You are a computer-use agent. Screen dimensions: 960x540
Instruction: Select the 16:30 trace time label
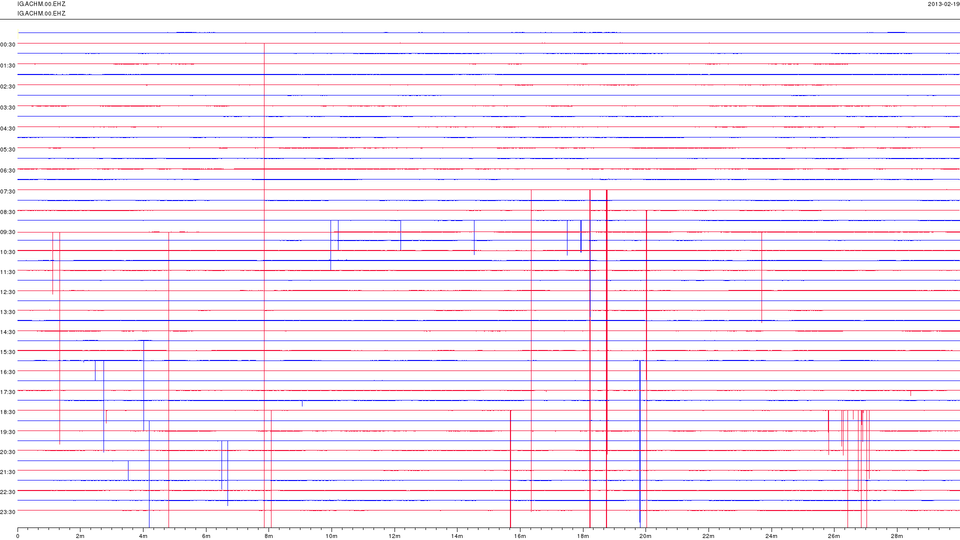[x=7, y=372]
